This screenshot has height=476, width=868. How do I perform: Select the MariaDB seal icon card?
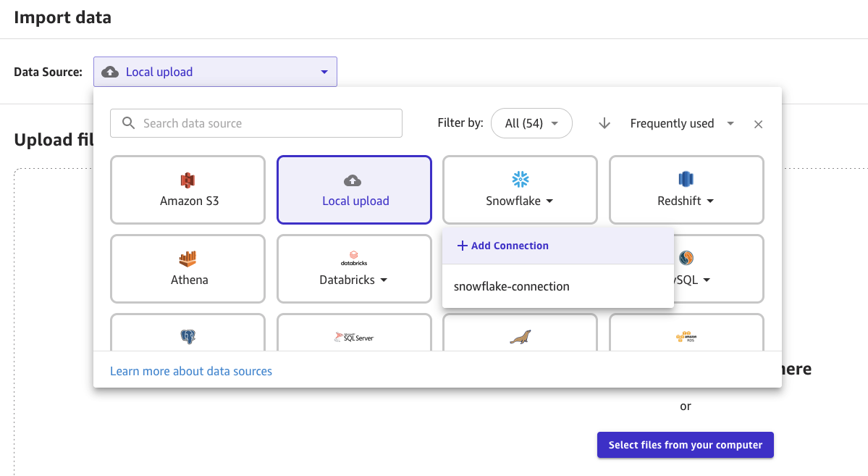pyautogui.click(x=521, y=333)
